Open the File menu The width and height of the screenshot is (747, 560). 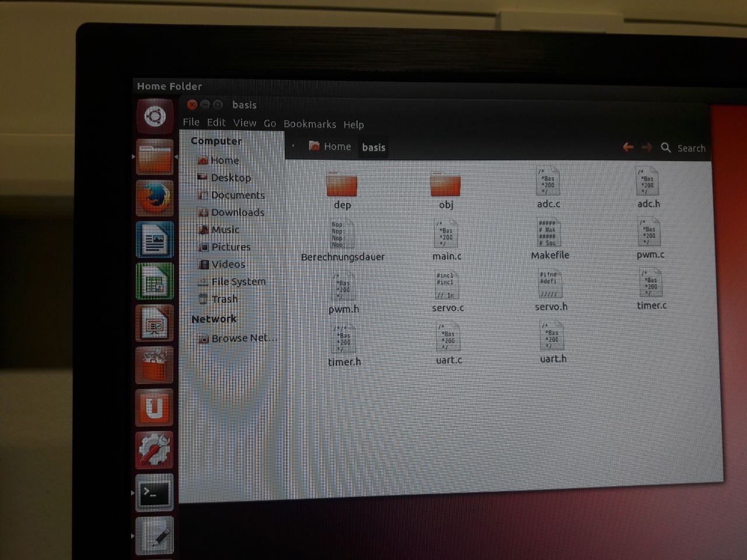pyautogui.click(x=191, y=122)
